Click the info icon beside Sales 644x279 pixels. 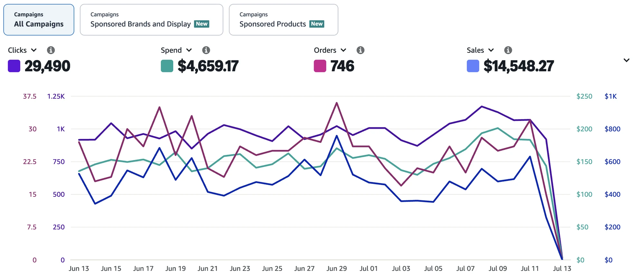pos(508,50)
